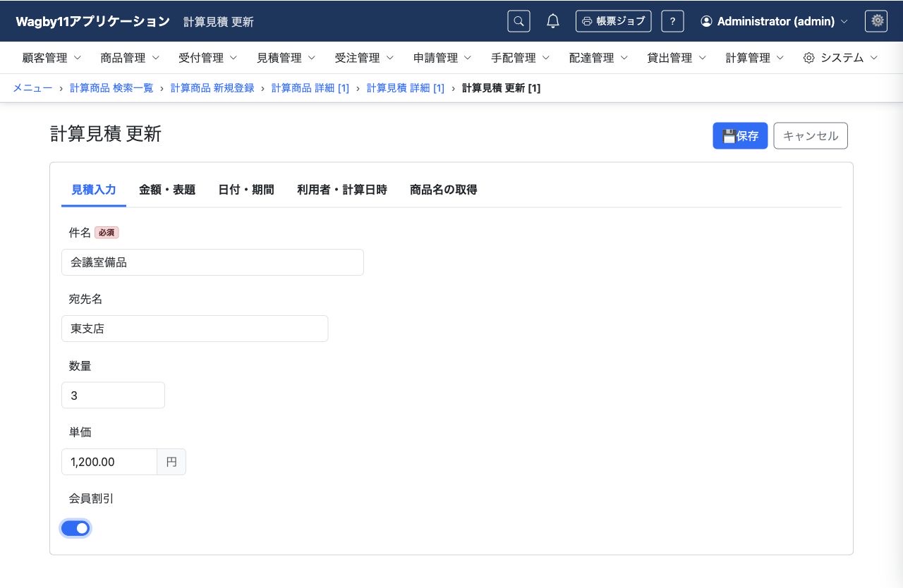Open the 計算管理 menu

[x=755, y=58]
